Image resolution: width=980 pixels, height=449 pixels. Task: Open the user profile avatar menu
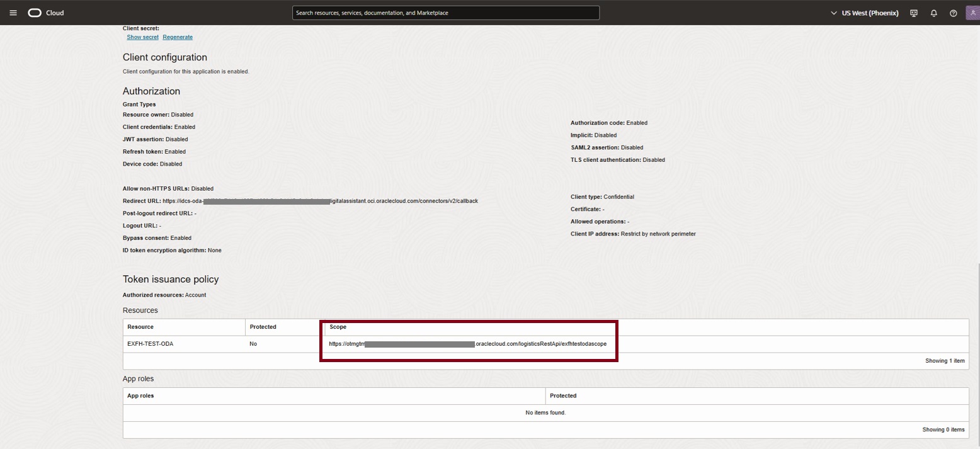[x=972, y=13]
